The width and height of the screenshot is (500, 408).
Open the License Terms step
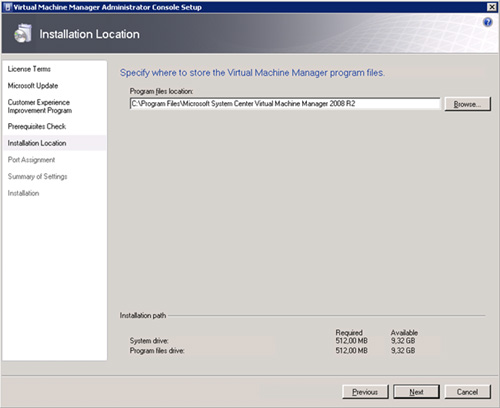click(29, 69)
